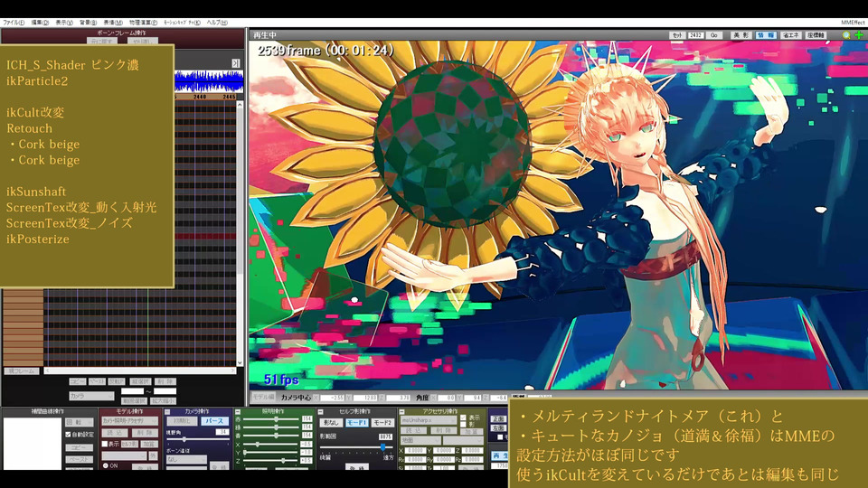Open the 編集(D) menu
The image size is (868, 488).
[x=40, y=23]
